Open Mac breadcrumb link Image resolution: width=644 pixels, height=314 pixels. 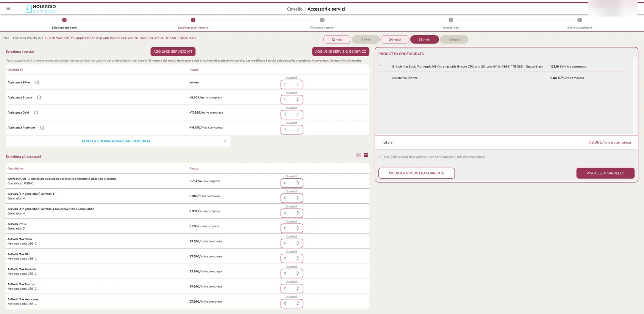click(x=6, y=38)
